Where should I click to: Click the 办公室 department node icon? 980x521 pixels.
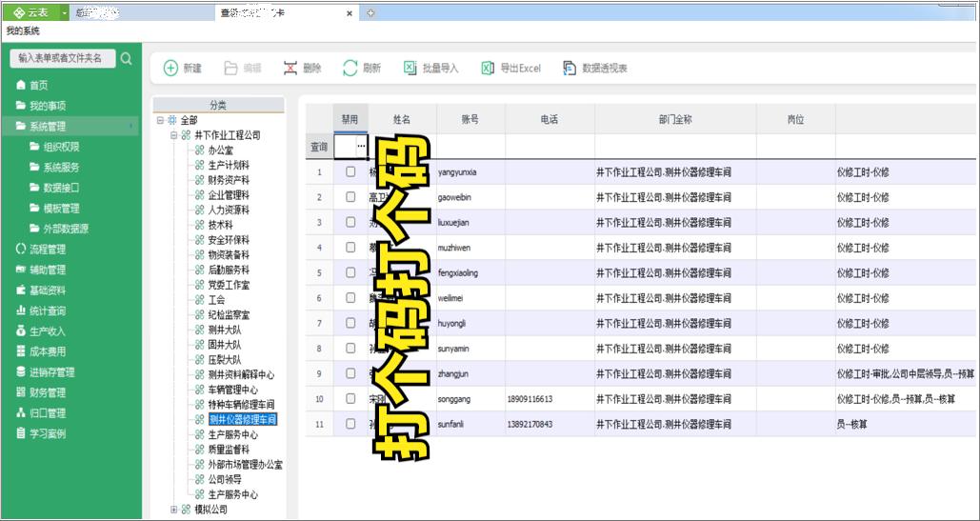click(199, 150)
